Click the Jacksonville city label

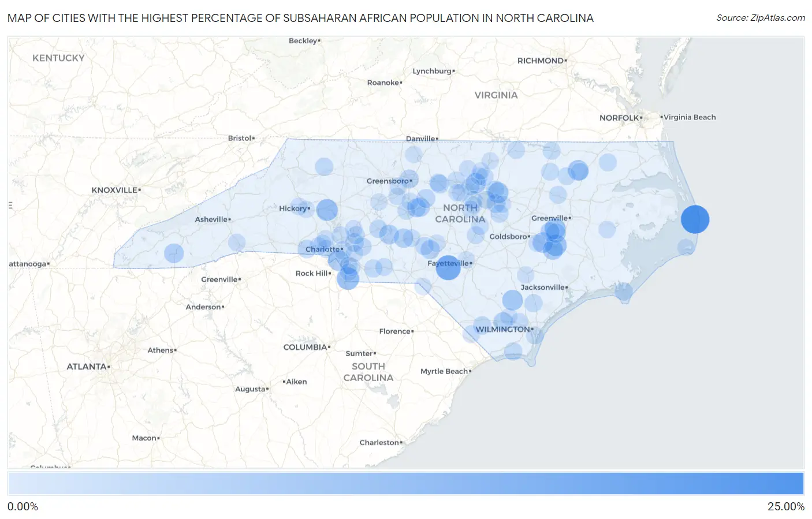coord(544,287)
